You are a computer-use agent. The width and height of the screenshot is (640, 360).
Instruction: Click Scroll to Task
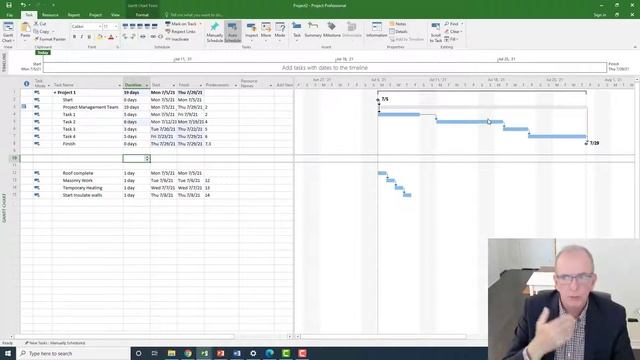click(x=436, y=32)
